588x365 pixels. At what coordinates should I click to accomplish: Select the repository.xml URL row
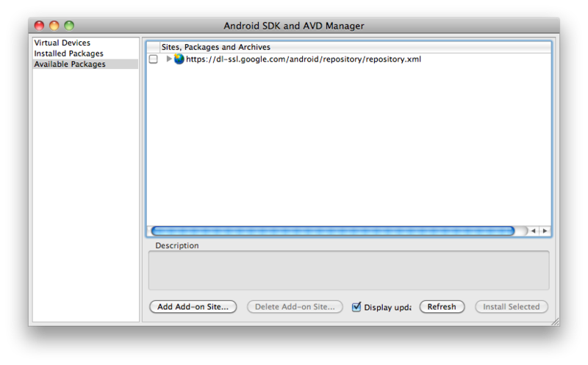(348, 59)
